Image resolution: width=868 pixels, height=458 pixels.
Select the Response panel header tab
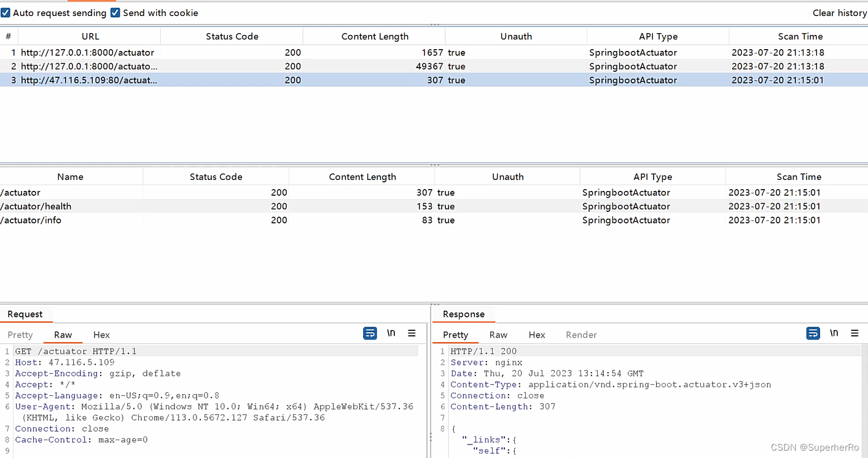464,314
